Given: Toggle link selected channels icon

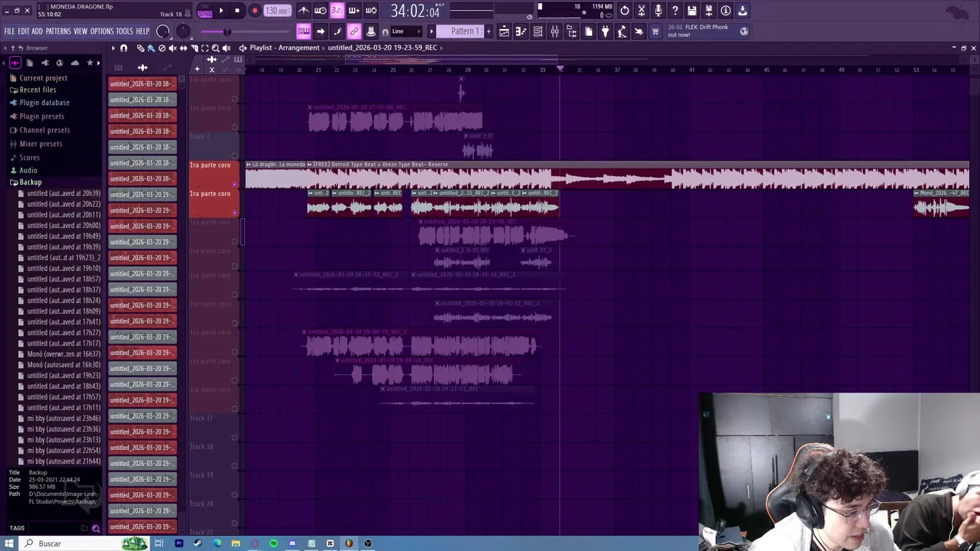Looking at the screenshot, I should point(354,31).
